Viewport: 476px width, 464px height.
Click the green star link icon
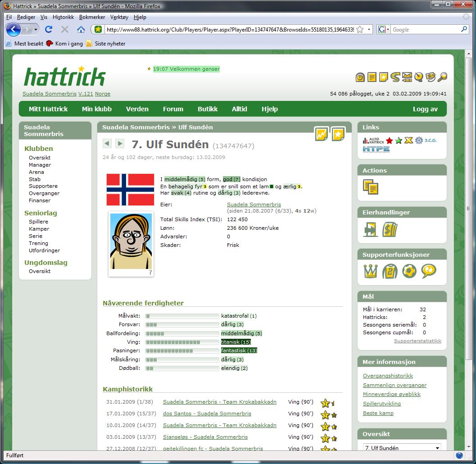pos(399,140)
